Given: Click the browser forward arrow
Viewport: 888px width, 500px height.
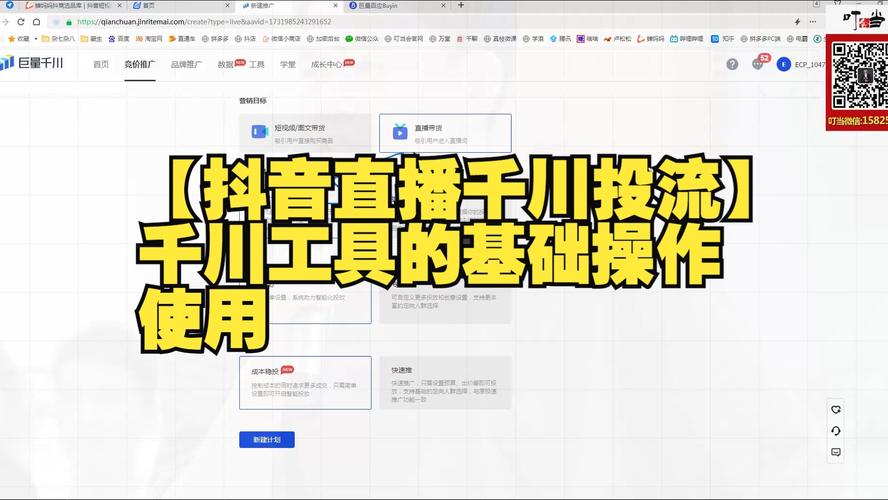Looking at the screenshot, I should (x=5, y=22).
